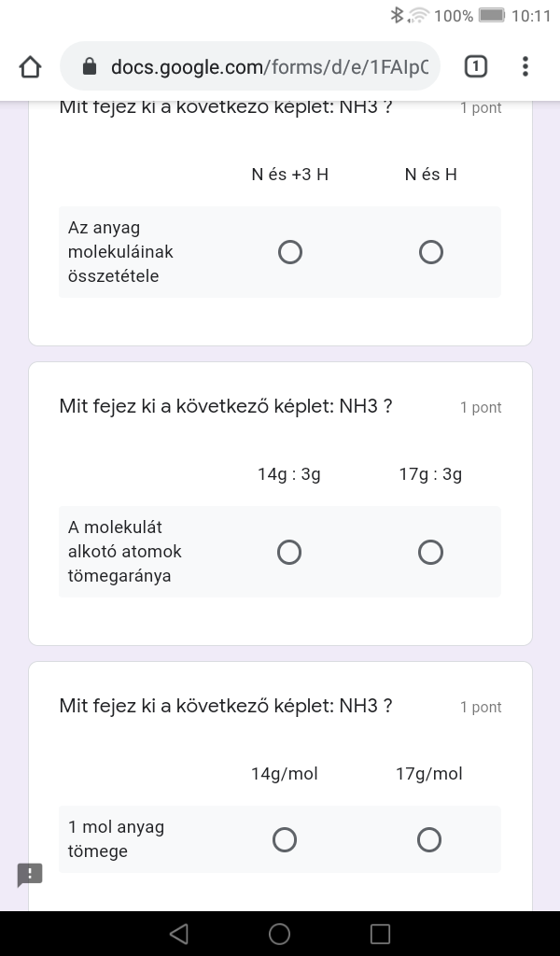Open the tab switcher showing 1 tab
The width and height of the screenshot is (560, 956).
pos(475,66)
